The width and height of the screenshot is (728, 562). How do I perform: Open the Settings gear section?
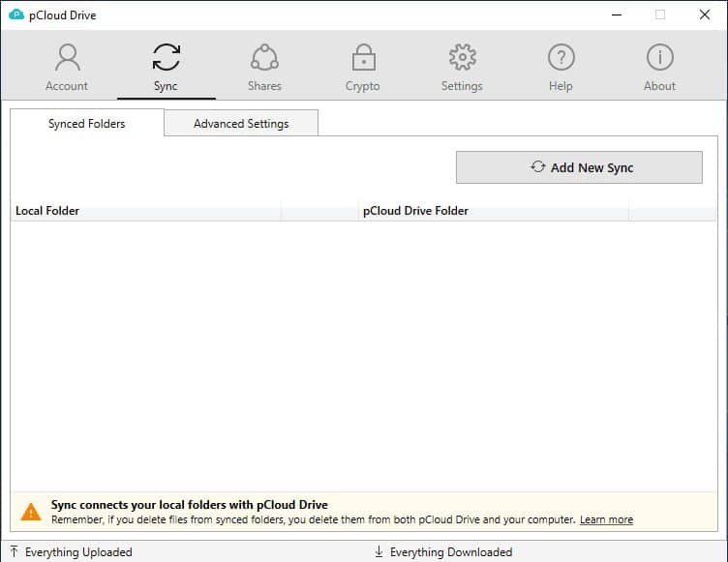pos(462,67)
